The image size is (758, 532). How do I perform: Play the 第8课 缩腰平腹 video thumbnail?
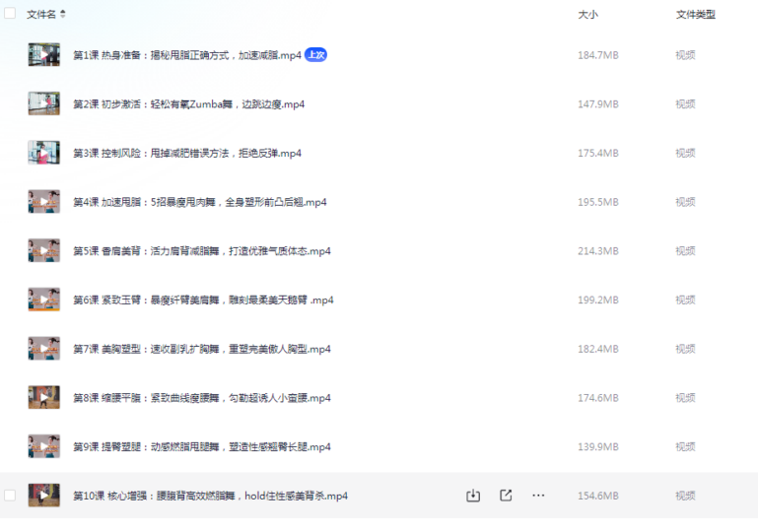pos(44,397)
